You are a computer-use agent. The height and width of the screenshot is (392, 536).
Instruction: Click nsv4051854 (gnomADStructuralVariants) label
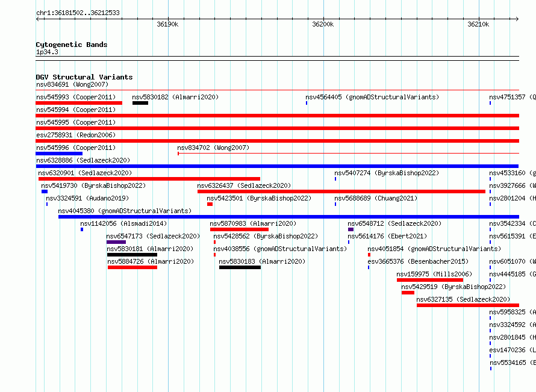(434, 249)
